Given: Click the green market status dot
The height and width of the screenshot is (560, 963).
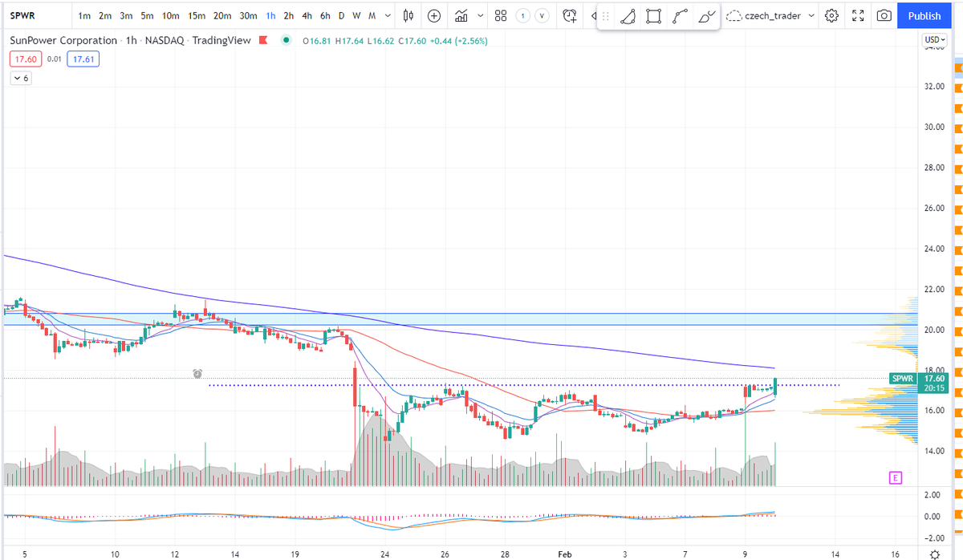Looking at the screenshot, I should (x=286, y=40).
